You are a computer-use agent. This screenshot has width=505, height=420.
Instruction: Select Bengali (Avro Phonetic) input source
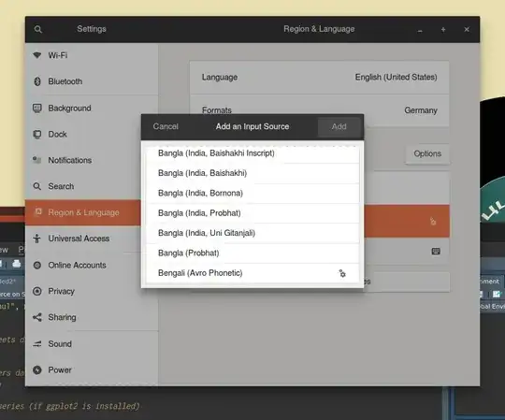(x=252, y=273)
